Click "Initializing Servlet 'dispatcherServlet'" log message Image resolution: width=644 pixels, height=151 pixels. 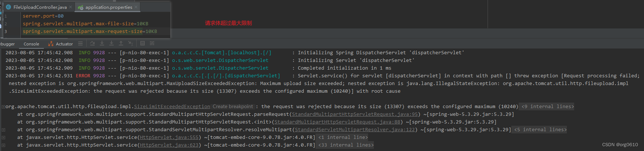pyautogui.click(x=356, y=60)
